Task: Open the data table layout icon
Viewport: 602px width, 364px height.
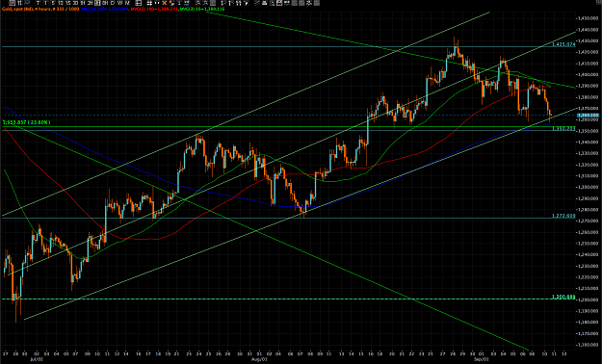Action: click(138, 3)
